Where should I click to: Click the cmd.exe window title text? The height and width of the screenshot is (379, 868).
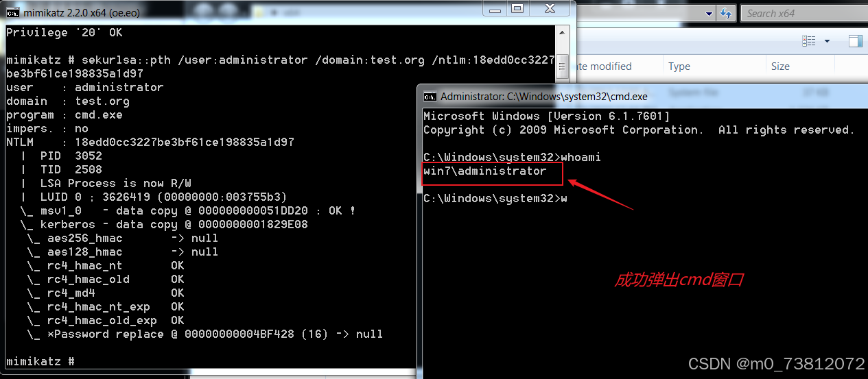(544, 97)
